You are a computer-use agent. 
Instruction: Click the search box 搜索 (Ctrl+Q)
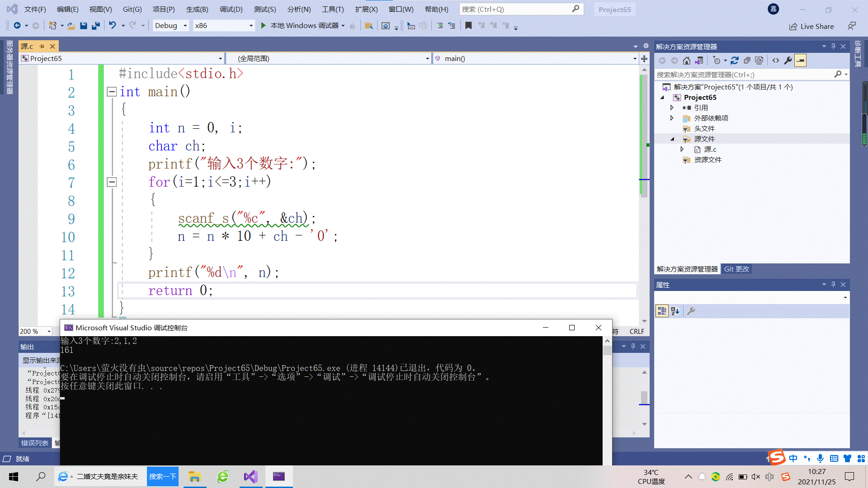521,9
